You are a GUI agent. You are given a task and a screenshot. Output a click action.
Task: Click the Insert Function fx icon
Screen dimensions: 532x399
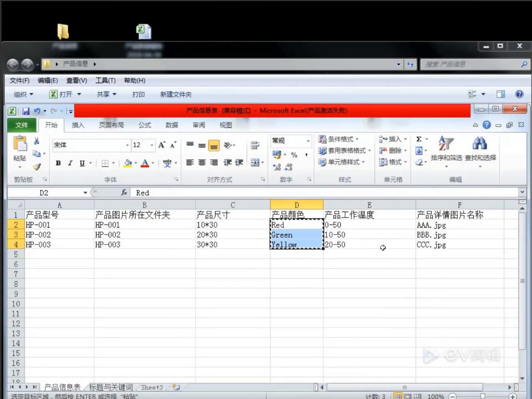pyautogui.click(x=124, y=193)
